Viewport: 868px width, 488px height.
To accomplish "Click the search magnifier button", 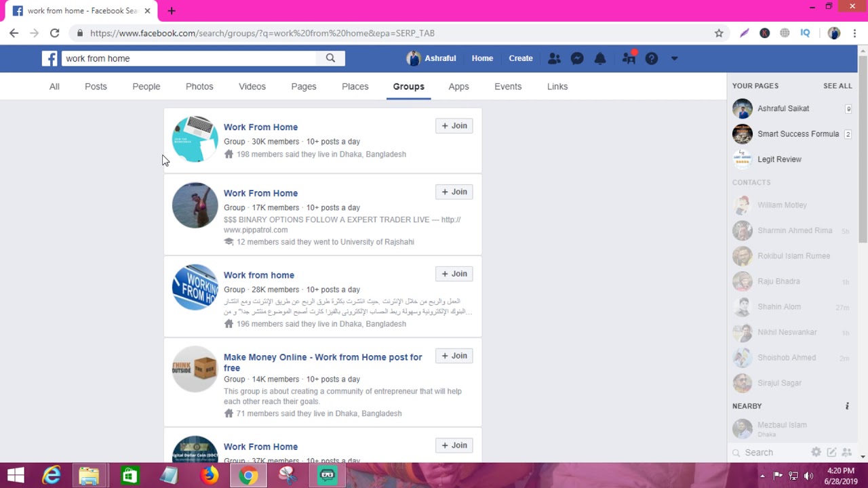I will coord(330,58).
